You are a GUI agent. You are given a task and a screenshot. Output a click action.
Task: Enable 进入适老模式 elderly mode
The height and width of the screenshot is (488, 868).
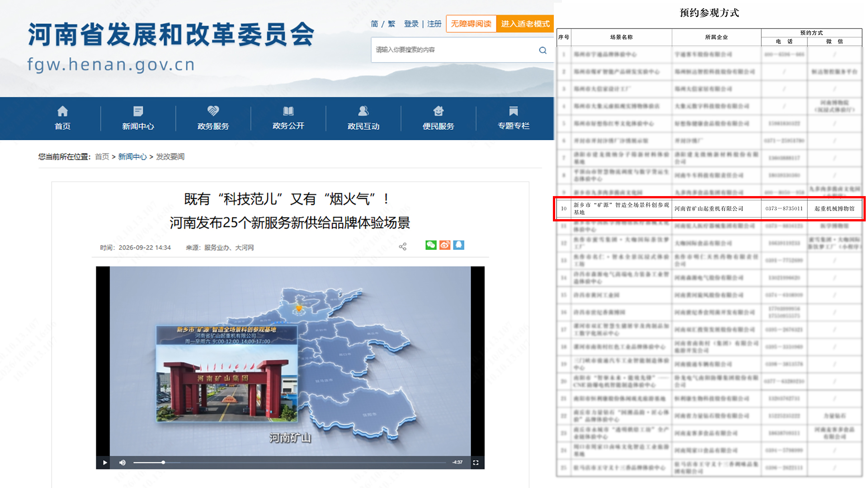pos(525,23)
